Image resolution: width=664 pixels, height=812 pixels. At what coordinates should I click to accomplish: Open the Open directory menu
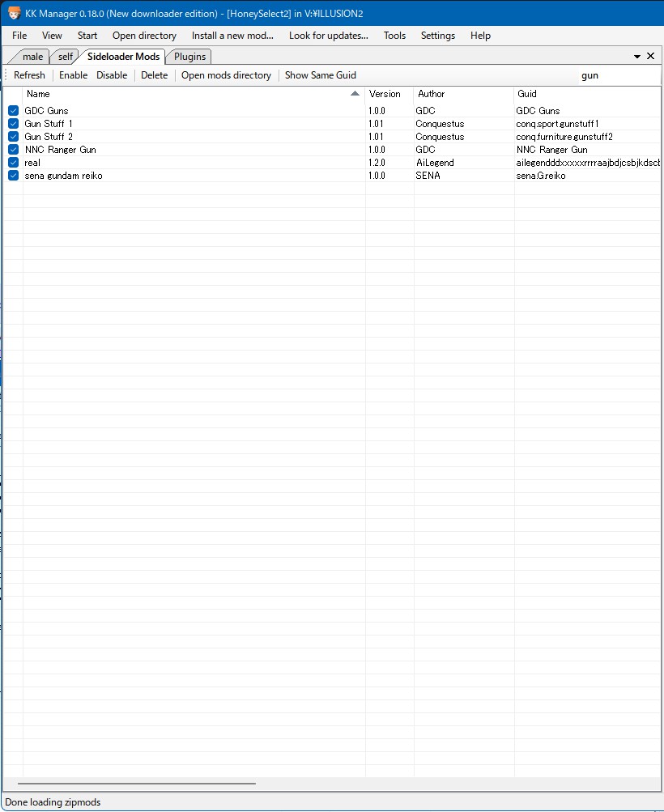pos(144,35)
